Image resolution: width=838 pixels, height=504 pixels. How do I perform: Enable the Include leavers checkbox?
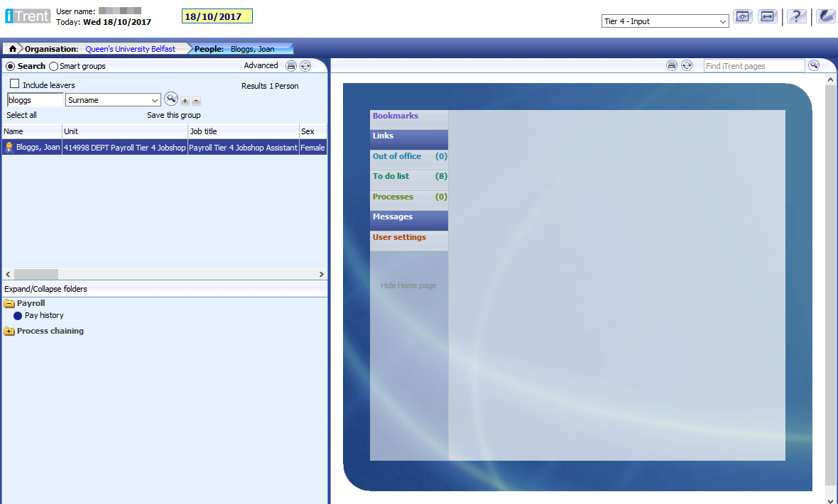click(x=15, y=84)
